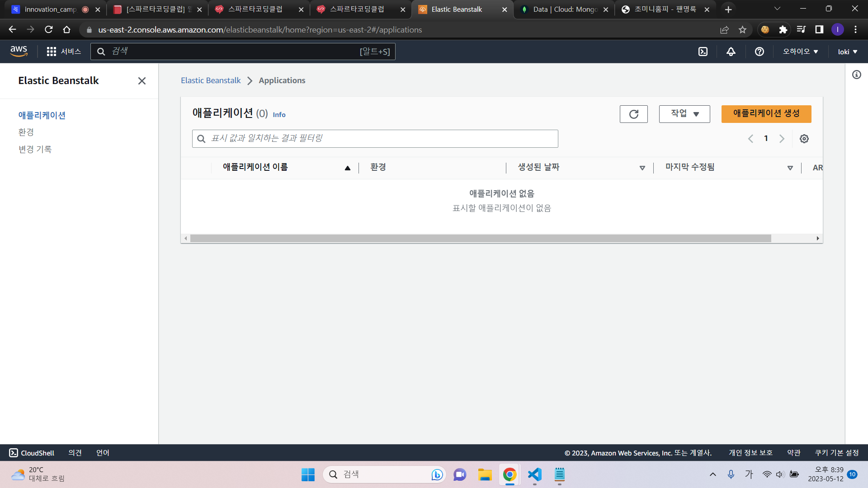Viewport: 868px width, 488px height.
Task: Select 애플리케이션 in side navigation
Action: (x=42, y=115)
